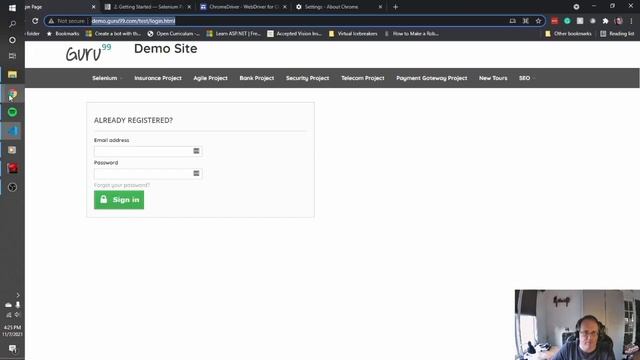Open Cortana circle on the taskbar
This screenshot has height=360, width=640.
tap(12, 40)
